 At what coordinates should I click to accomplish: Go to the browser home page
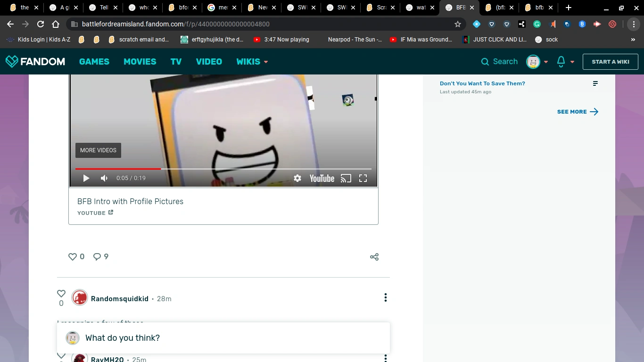coord(56,24)
